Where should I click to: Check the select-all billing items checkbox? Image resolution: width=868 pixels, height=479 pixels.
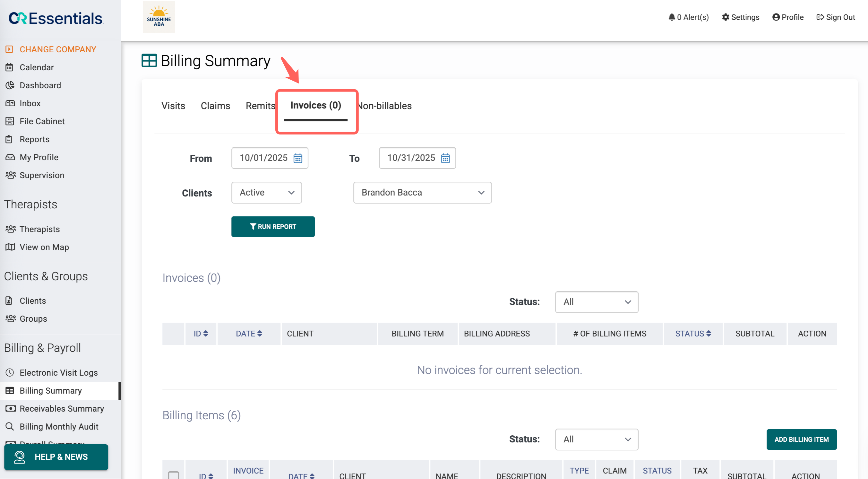pos(173,475)
